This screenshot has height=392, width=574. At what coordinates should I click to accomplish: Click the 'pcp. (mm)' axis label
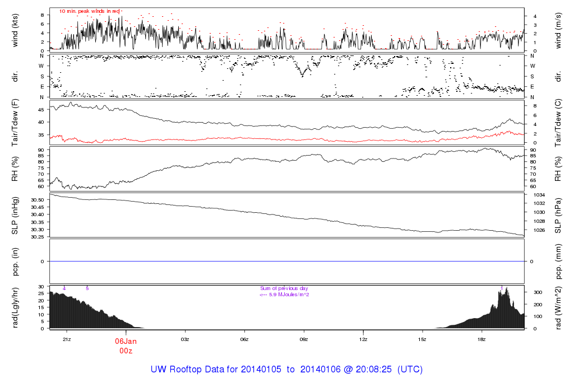pyautogui.click(x=558, y=261)
